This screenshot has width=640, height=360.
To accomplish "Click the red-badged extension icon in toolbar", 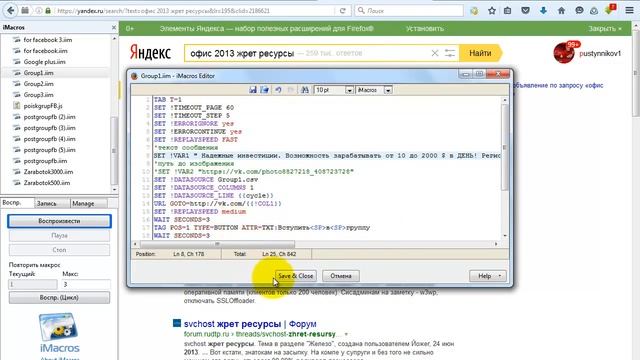I will 610,10.
